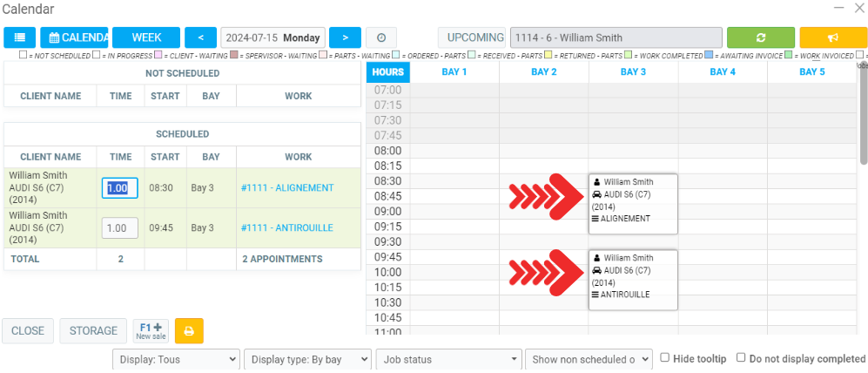868x373 pixels.
Task: Enable Hide tooltip checkbox
Action: [x=665, y=357]
